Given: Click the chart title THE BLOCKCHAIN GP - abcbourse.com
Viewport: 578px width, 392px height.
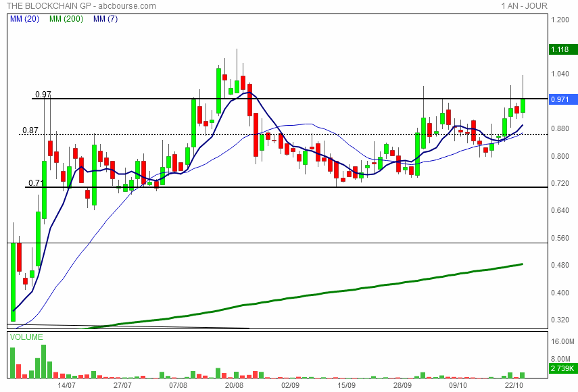Looking at the screenshot, I should 82,6.
